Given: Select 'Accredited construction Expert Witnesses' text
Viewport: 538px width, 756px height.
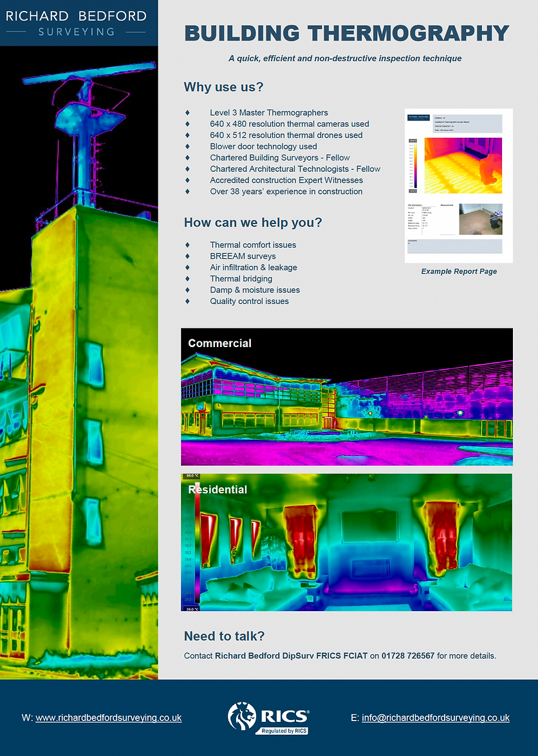Looking at the screenshot, I should (286, 180).
